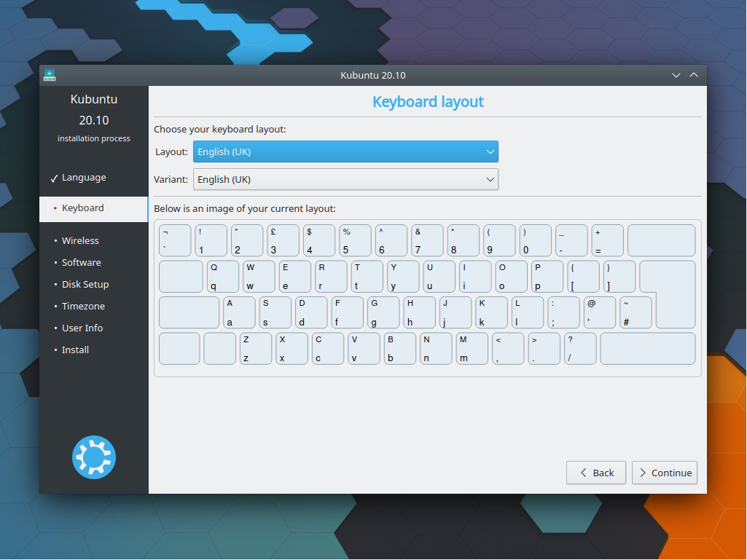
Task: Click the Kubuntu gear logo in the sidebar
Action: 94,457
